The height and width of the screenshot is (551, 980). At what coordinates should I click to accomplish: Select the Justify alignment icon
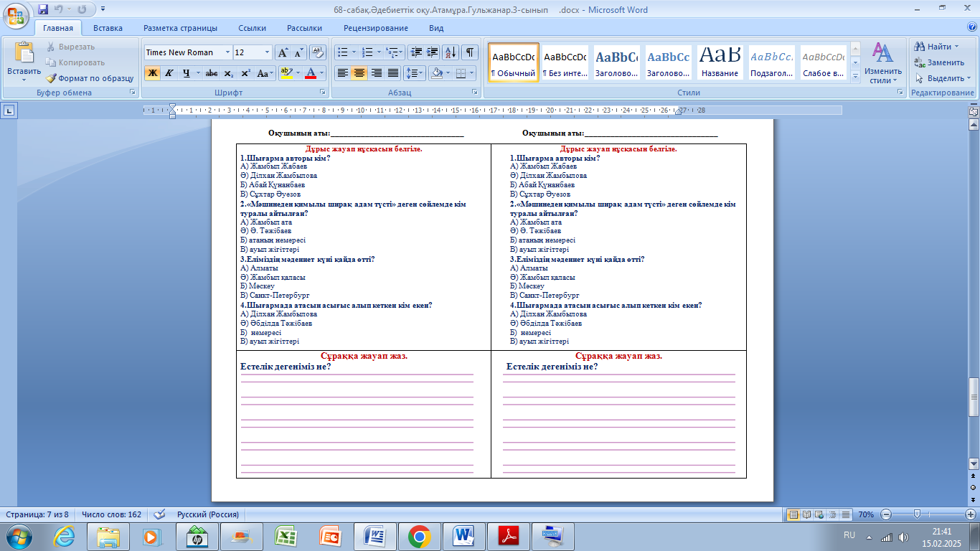point(393,73)
